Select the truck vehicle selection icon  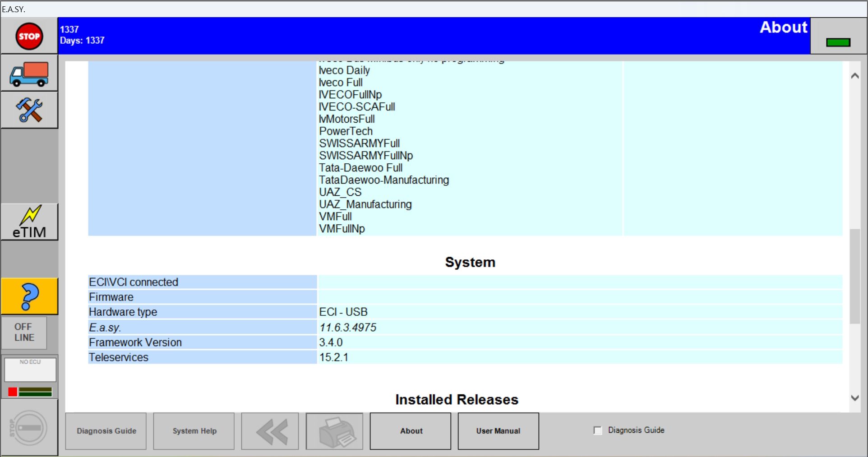point(28,73)
